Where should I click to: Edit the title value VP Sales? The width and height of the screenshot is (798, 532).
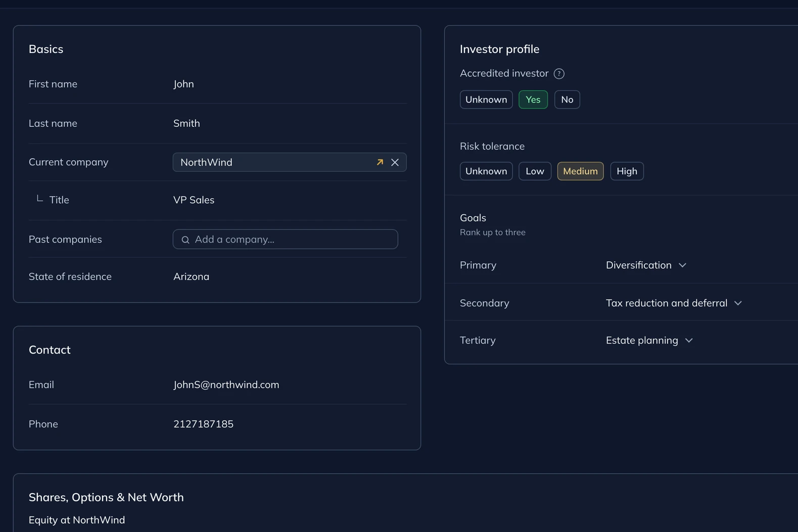click(x=194, y=200)
